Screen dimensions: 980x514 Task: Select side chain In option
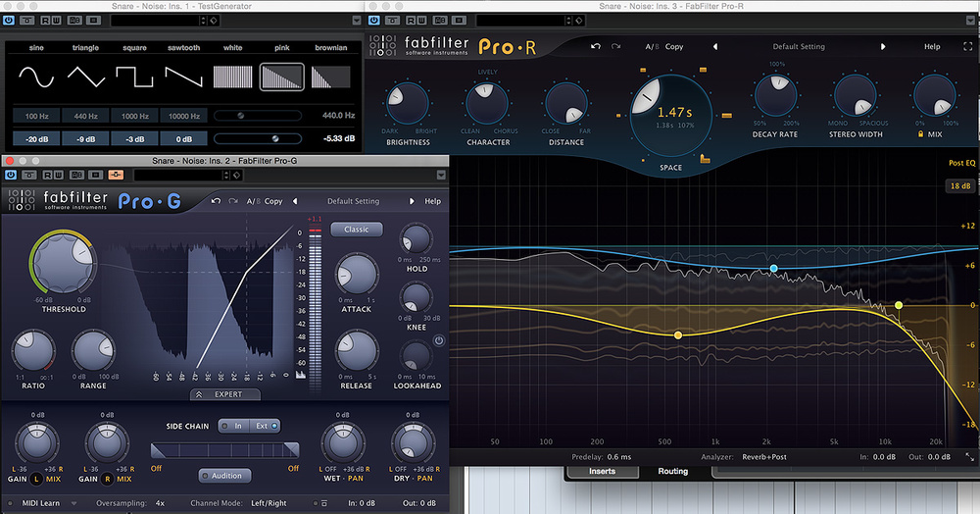point(233,426)
